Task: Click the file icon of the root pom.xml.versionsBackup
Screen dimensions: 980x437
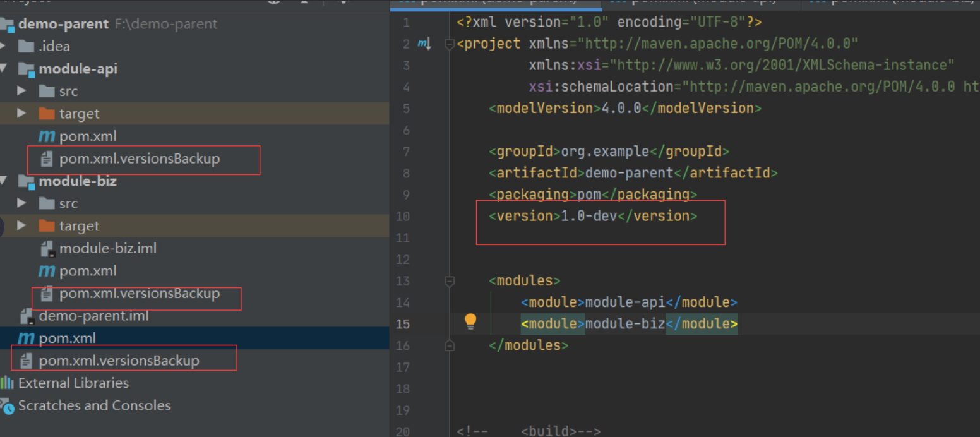Action: tap(26, 361)
